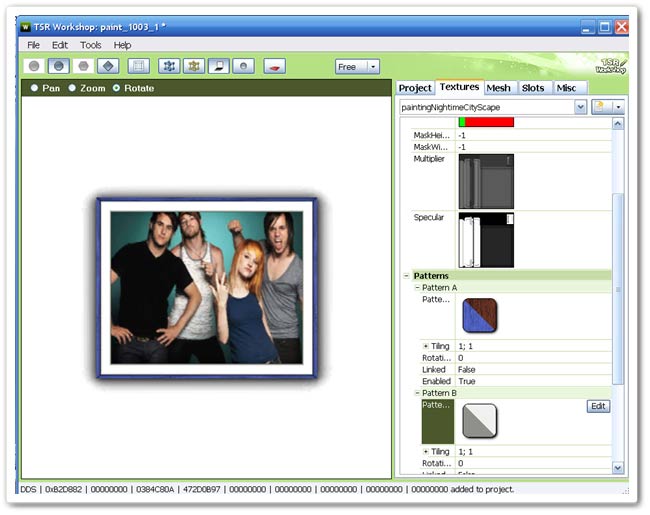
Task: Select the Zoom radio button
Action: pyautogui.click(x=73, y=88)
